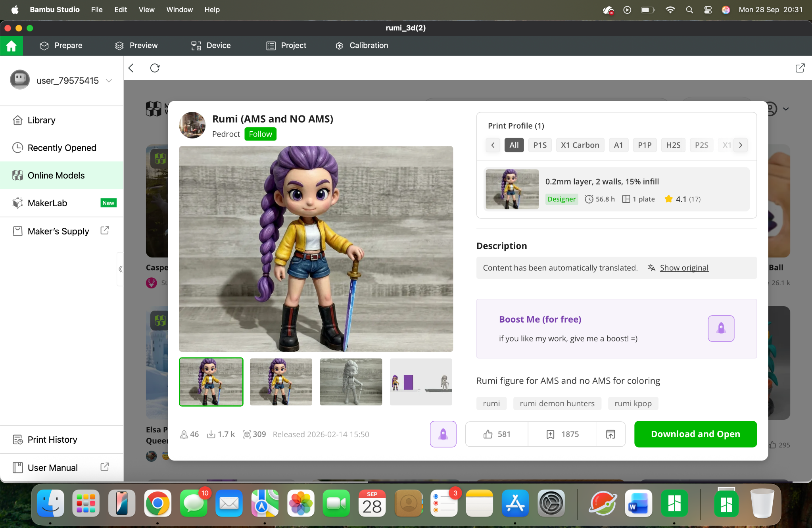Select first thumbnail of painted Rumi
Image resolution: width=812 pixels, height=528 pixels.
(211, 382)
